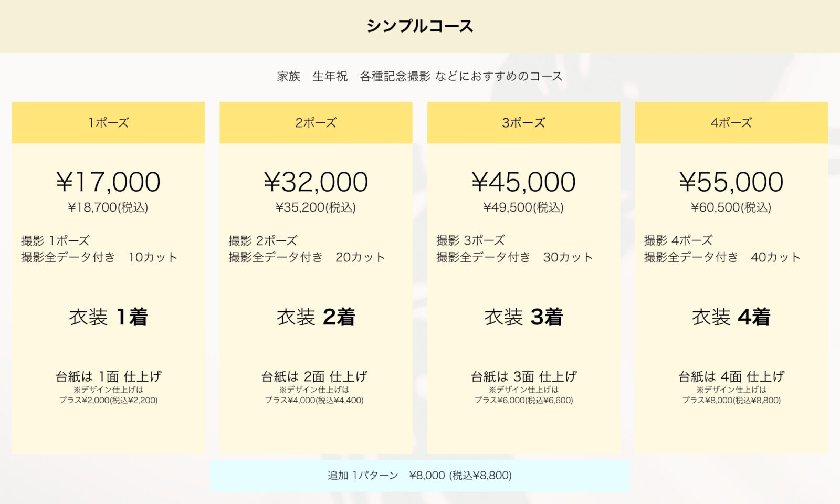840x504 pixels.
Task: Click the 衣装 1着 label
Action: [108, 317]
